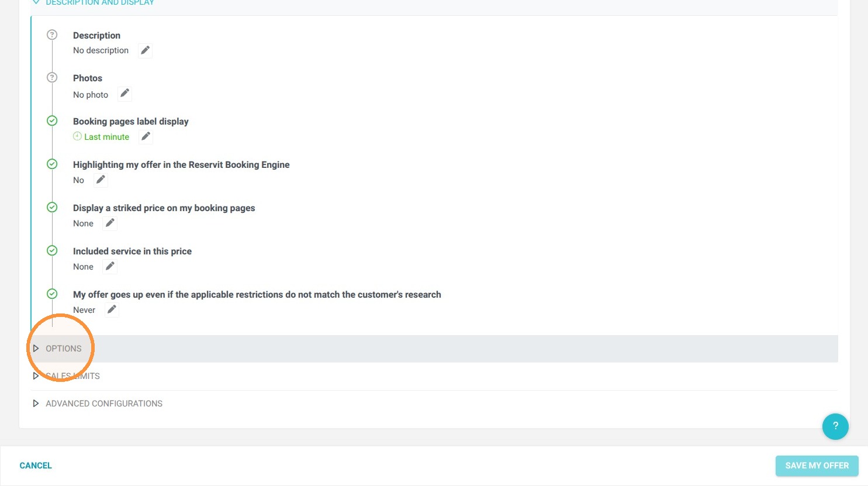Edit highlighting offer setting pencil icon
Image resolution: width=868 pixels, height=486 pixels.
(x=101, y=180)
